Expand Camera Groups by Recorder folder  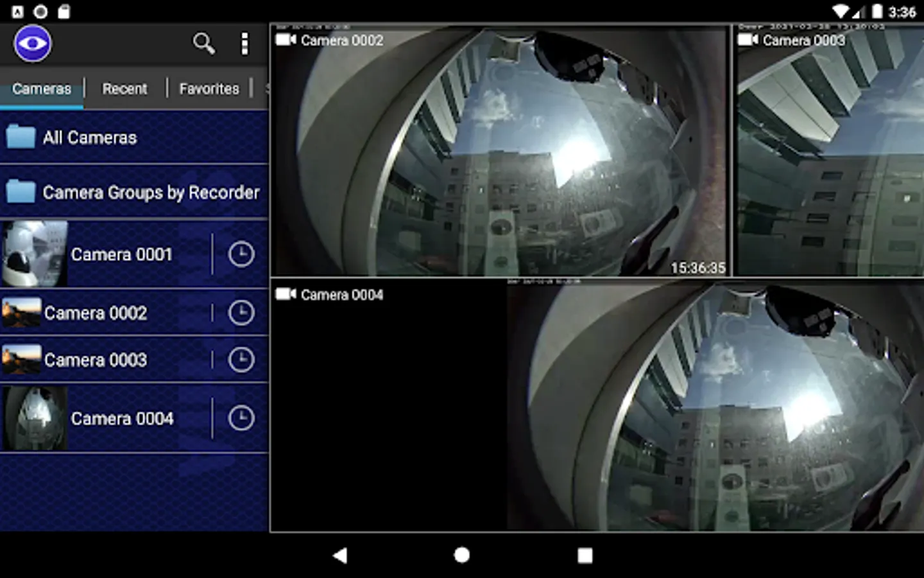point(134,192)
